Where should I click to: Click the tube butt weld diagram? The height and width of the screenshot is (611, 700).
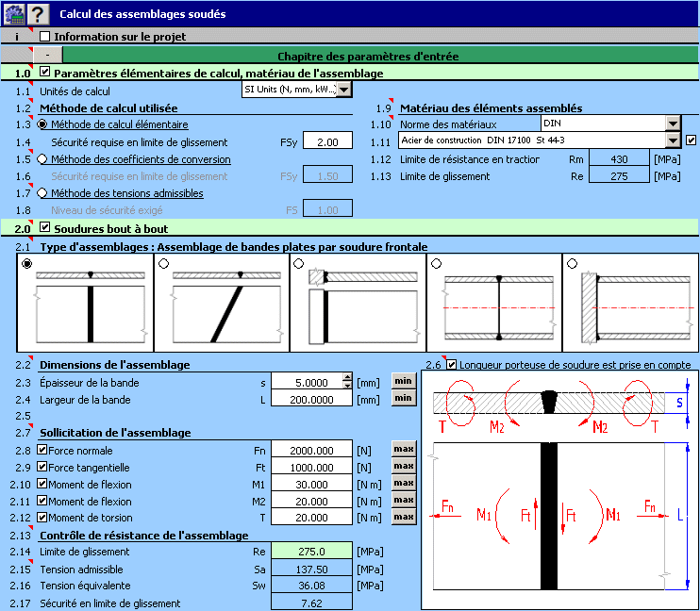499,307
